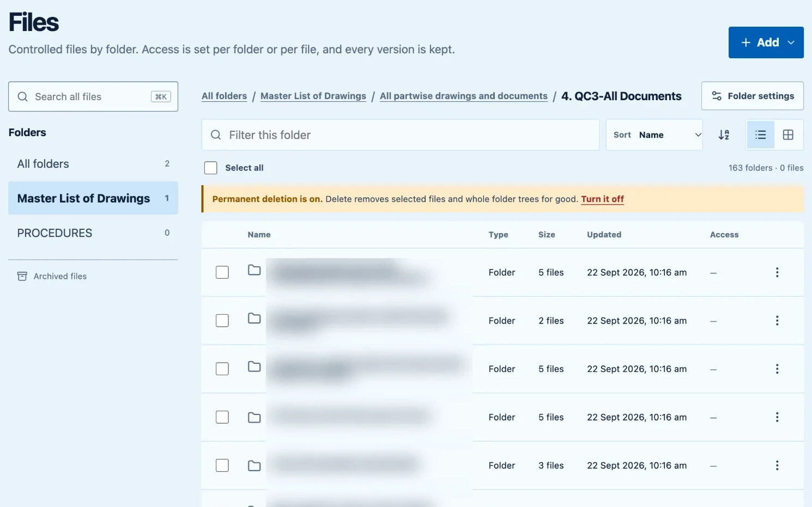Click the Size column header
This screenshot has height=507, width=812.
[547, 235]
